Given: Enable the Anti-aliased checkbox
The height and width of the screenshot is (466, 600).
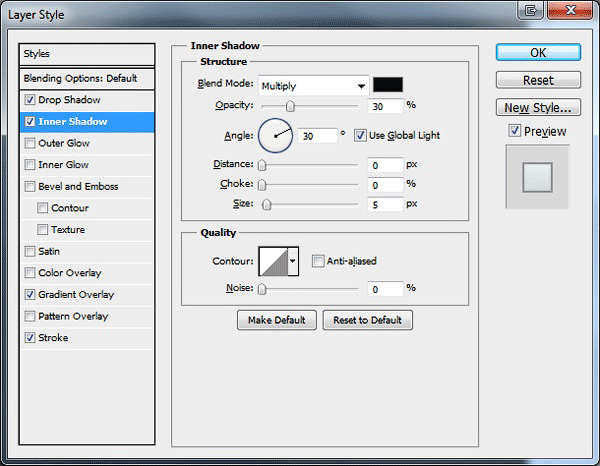Looking at the screenshot, I should tap(318, 261).
